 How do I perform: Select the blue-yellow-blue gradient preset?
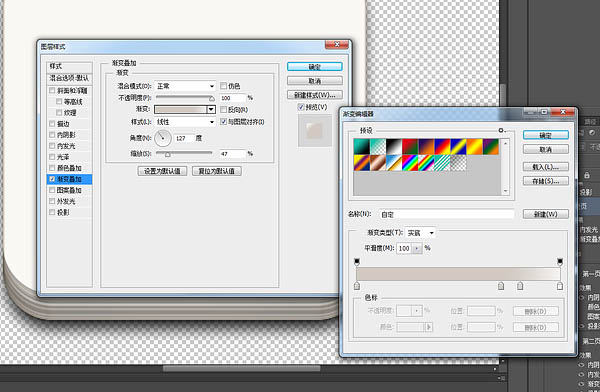(x=458, y=147)
